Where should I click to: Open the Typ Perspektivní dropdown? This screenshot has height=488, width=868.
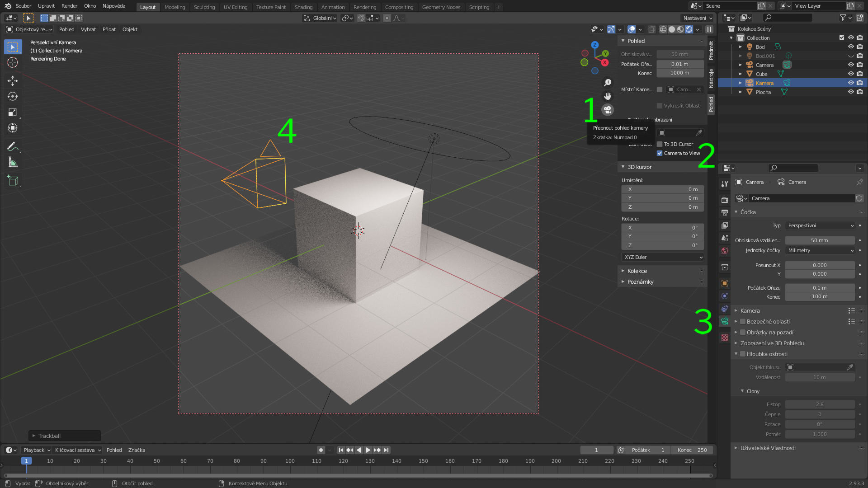click(820, 225)
